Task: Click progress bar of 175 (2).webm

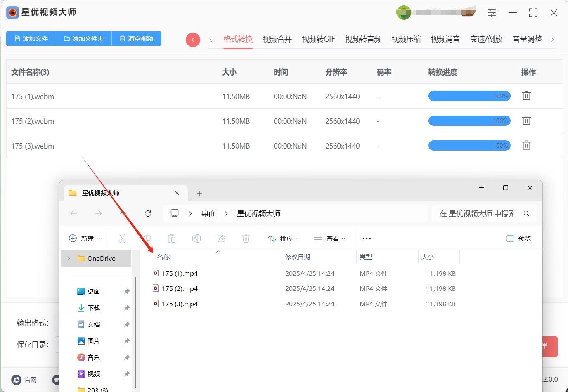Action: [469, 121]
